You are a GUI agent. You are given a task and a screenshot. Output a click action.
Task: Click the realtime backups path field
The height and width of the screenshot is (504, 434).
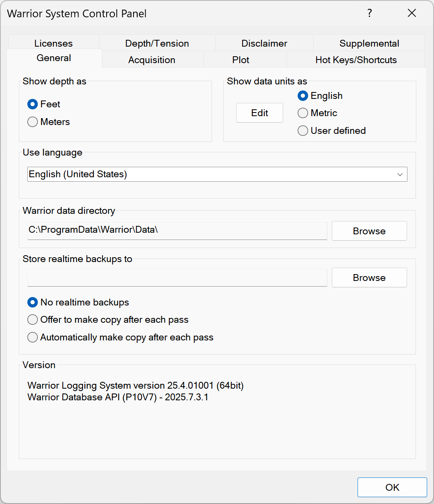click(177, 278)
